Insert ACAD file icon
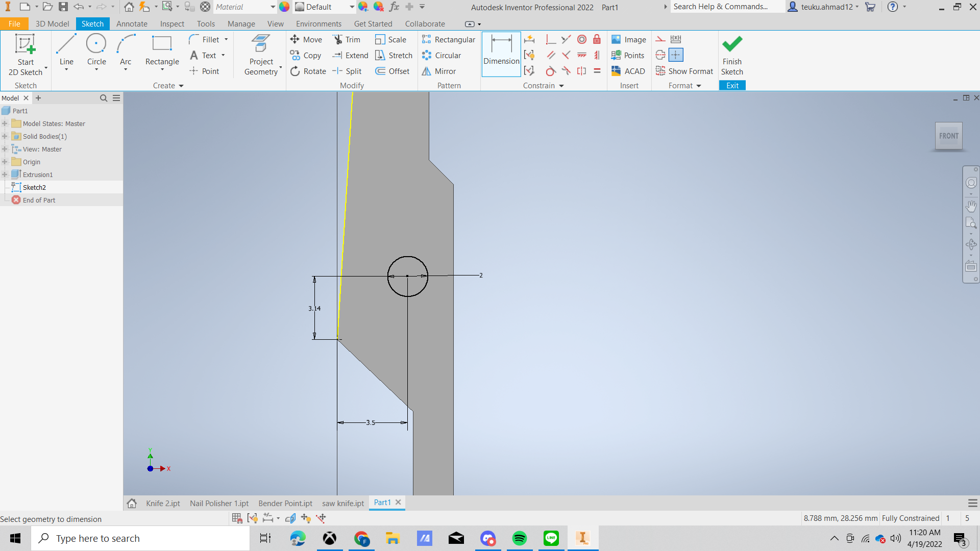 tap(629, 71)
